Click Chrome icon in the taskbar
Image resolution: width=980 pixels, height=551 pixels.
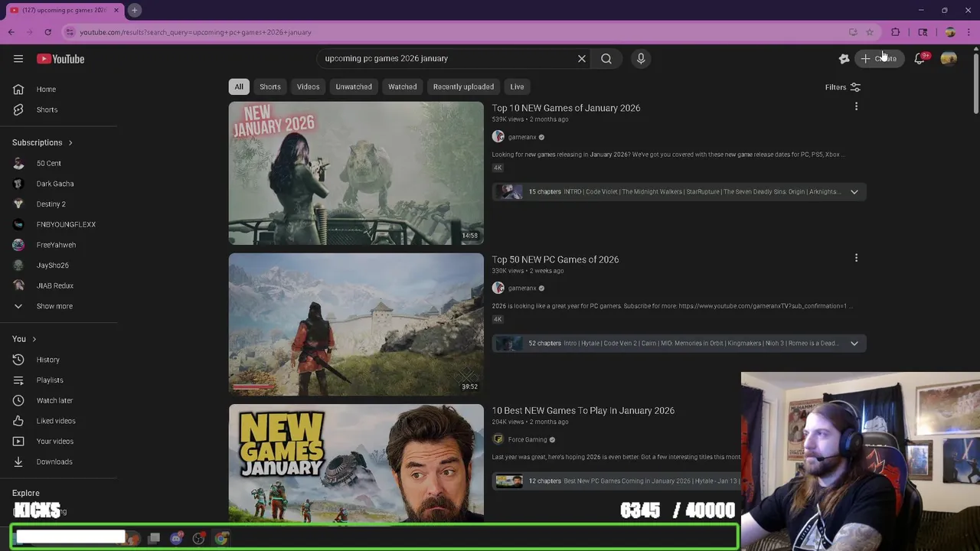click(221, 539)
